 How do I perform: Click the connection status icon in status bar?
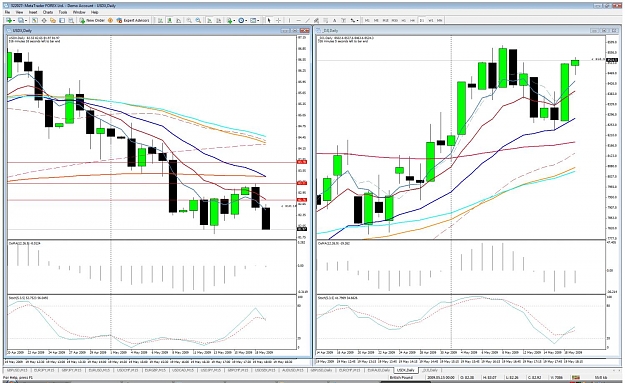[x=576, y=377]
